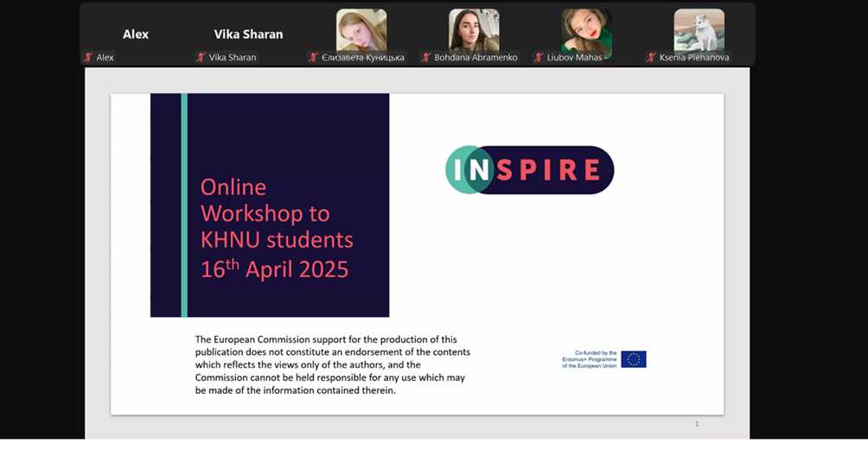The height and width of the screenshot is (456, 868).
Task: Click the European Union flag icon
Action: pyautogui.click(x=634, y=359)
